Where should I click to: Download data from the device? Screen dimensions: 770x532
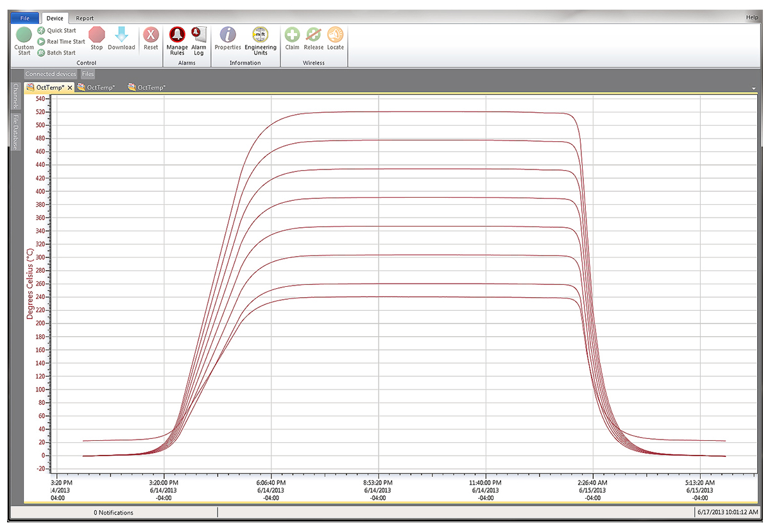point(121,38)
